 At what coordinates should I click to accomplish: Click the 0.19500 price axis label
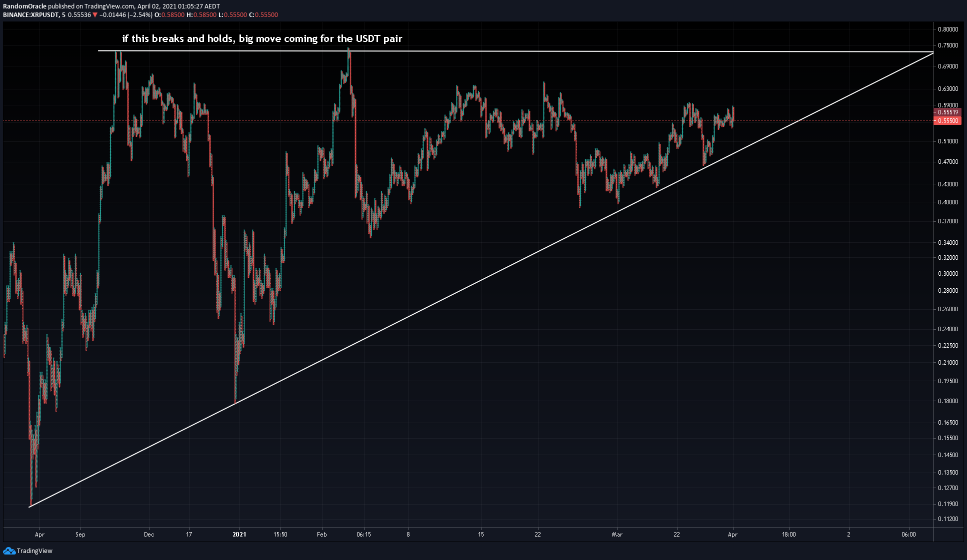coord(948,381)
